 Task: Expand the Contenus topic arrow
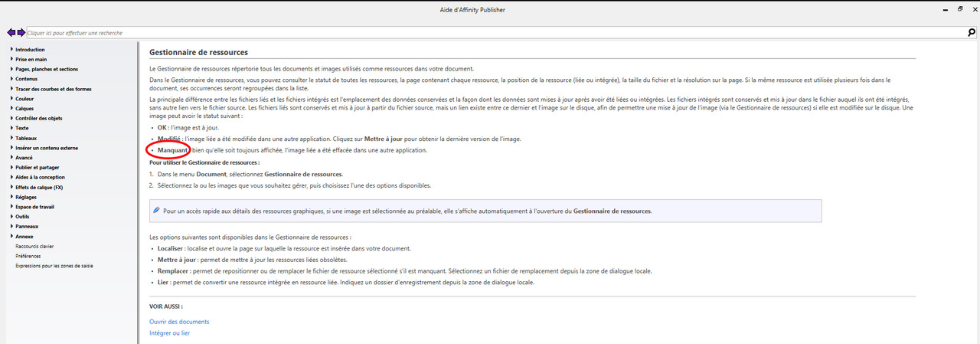11,79
